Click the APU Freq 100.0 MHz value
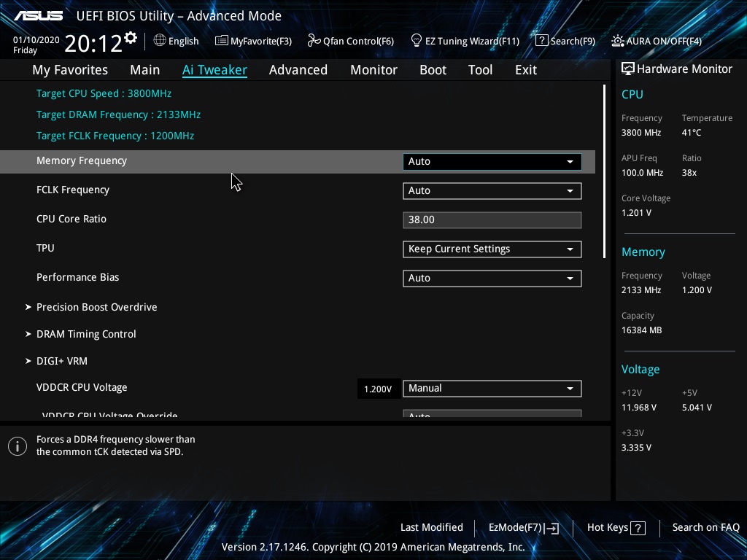Viewport: 747px width, 560px height. [x=642, y=173]
